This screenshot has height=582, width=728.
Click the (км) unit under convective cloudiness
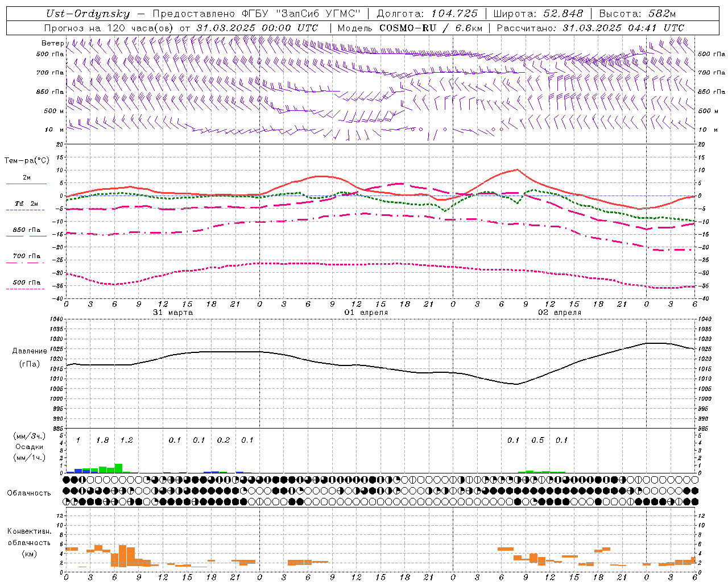(x=29, y=554)
